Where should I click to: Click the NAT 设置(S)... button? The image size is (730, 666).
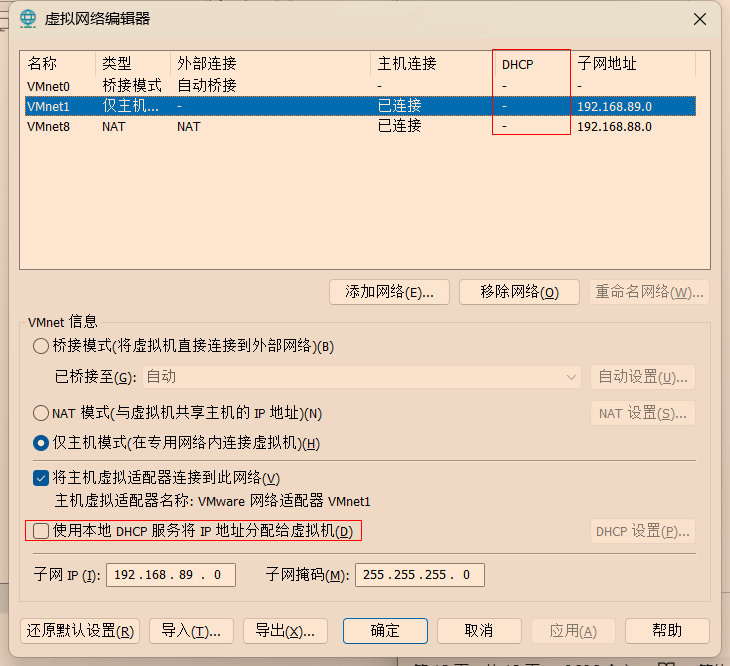(643, 413)
